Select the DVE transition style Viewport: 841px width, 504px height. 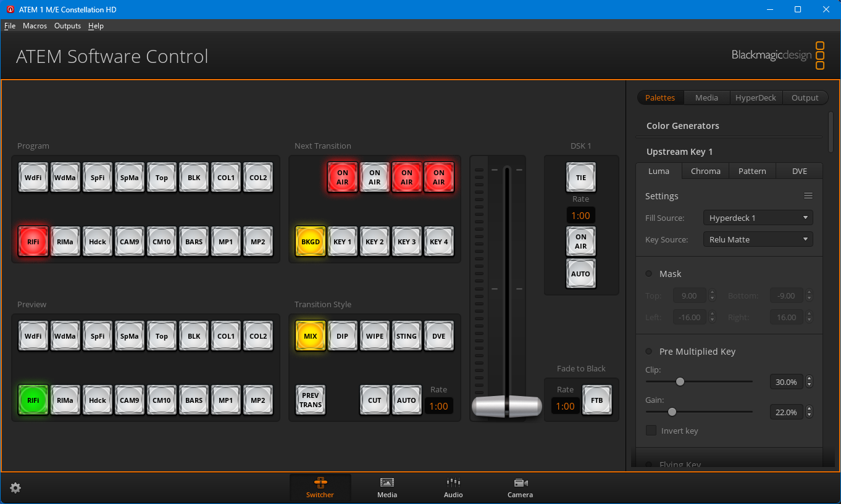click(439, 336)
